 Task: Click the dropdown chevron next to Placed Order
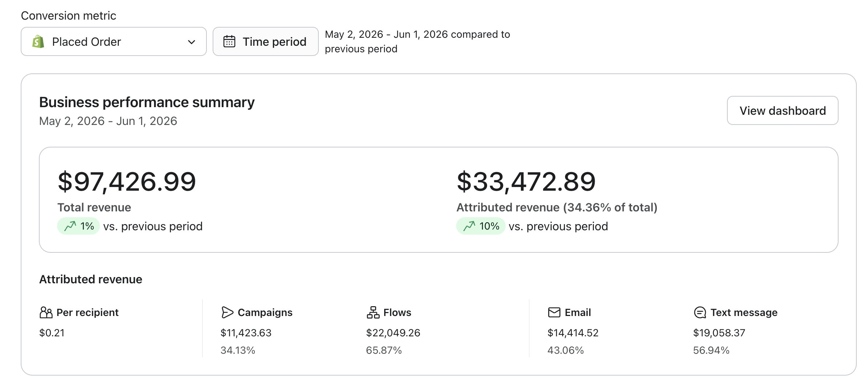192,42
